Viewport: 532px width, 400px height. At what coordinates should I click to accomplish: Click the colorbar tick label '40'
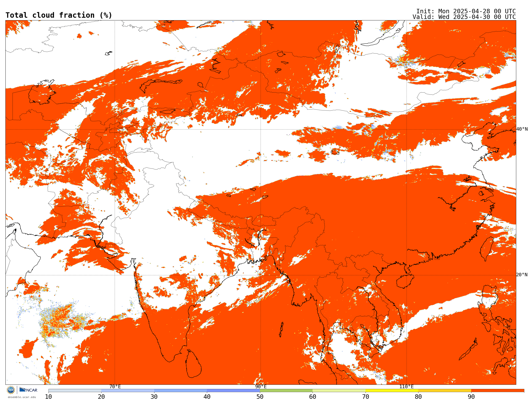pos(207,397)
